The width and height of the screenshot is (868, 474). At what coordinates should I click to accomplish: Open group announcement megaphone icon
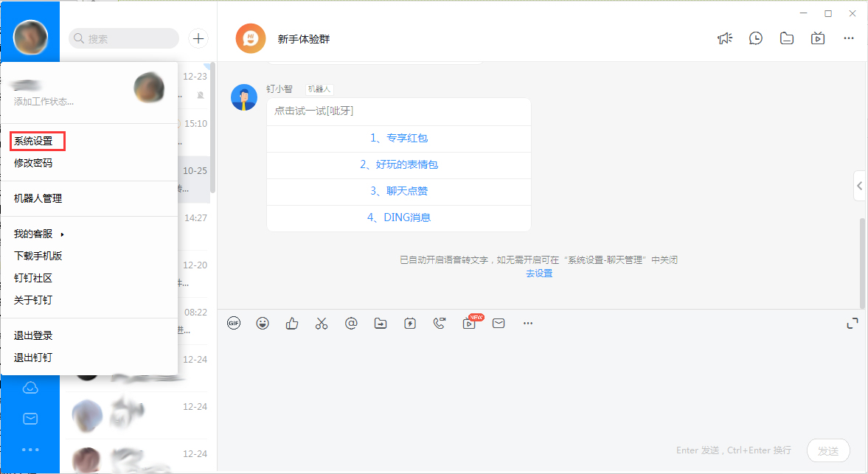725,38
